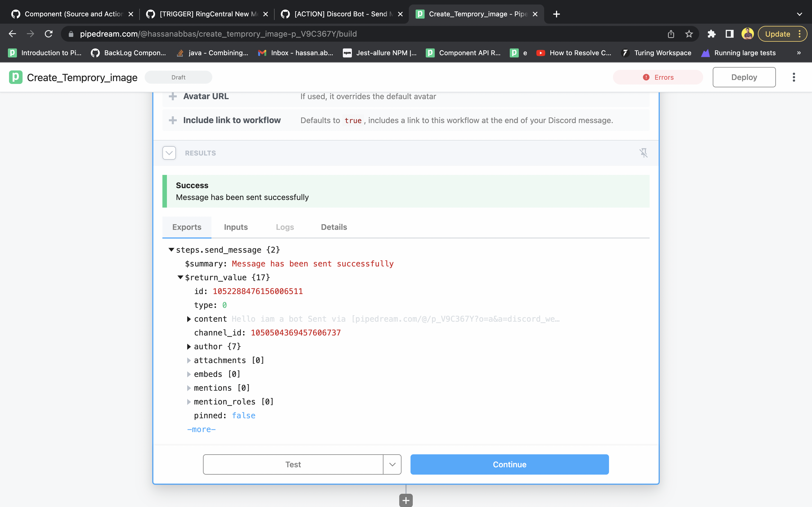
Task: Expand the attachments [0] node
Action: point(189,360)
